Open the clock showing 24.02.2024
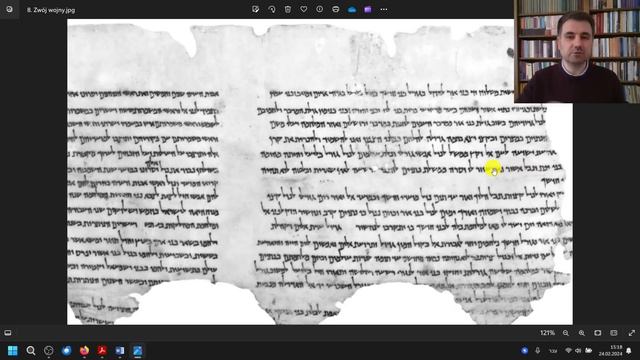 (610, 351)
